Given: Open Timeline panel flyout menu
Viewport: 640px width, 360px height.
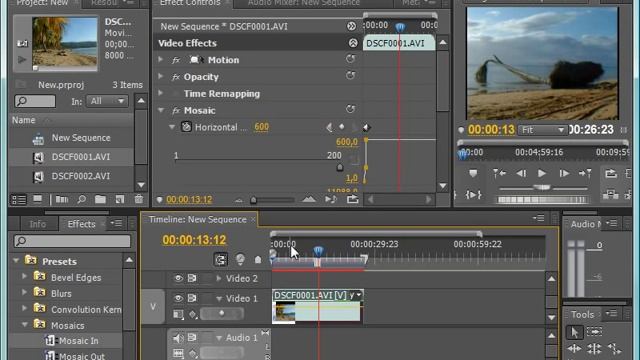Looking at the screenshot, I should click(538, 218).
